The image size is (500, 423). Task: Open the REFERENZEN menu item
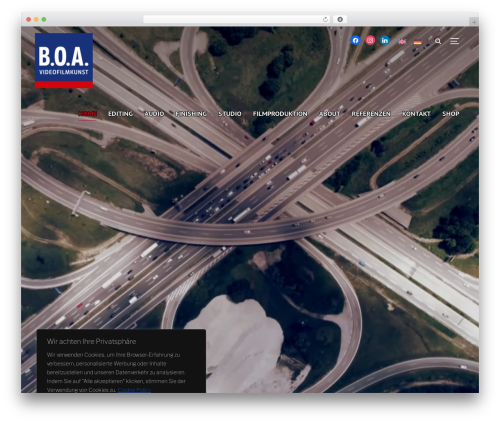[371, 114]
